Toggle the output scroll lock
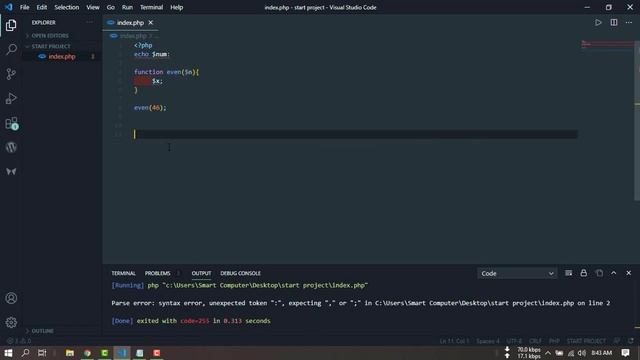 pos(584,273)
